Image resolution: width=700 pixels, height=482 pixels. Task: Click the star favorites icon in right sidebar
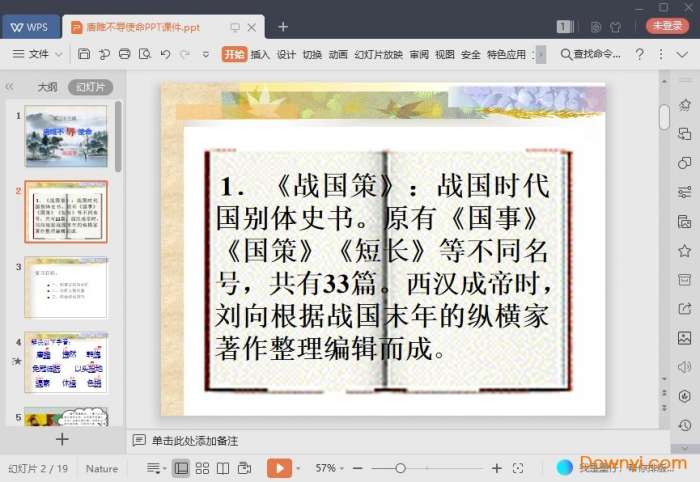click(x=684, y=250)
